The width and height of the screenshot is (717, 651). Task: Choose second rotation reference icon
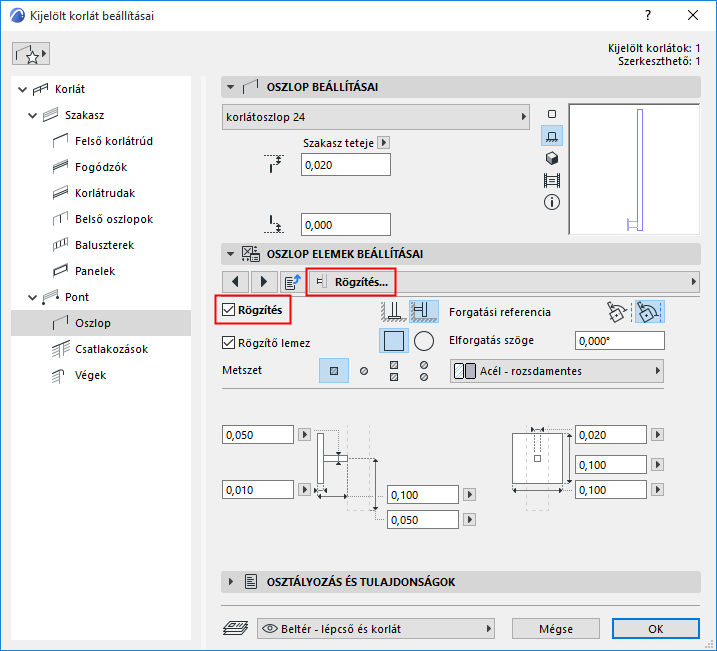coord(650,312)
